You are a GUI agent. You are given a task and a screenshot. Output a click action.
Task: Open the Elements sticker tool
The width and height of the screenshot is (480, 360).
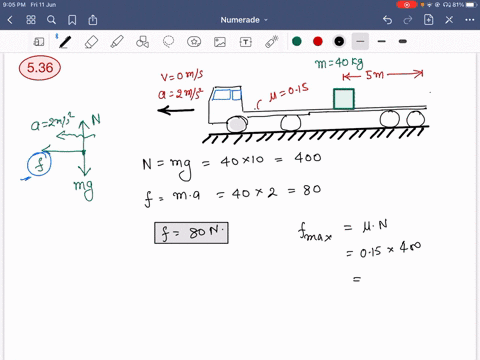click(194, 42)
